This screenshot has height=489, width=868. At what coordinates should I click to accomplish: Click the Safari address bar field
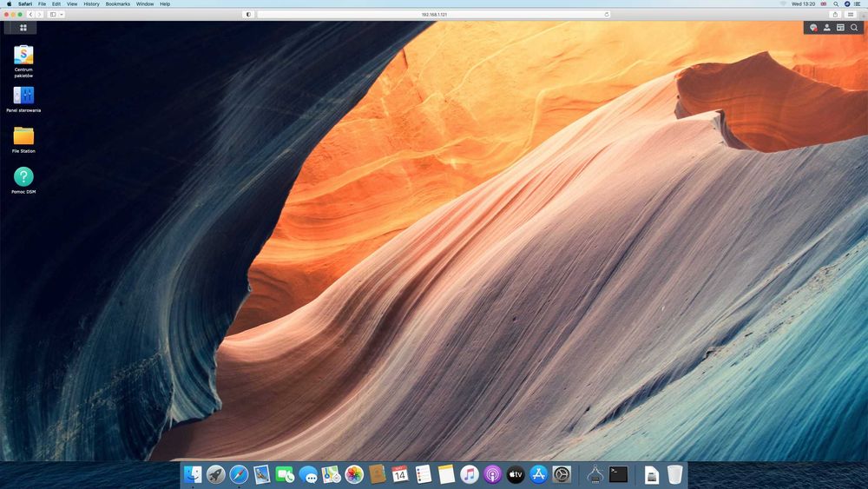[x=434, y=15]
